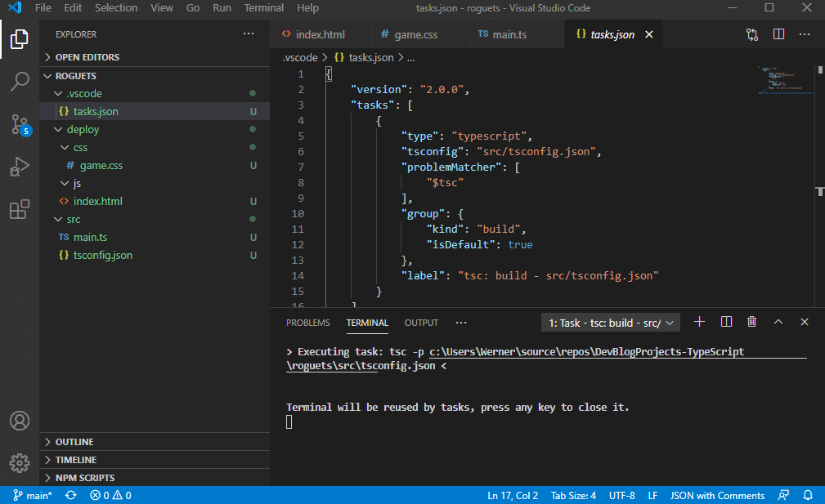The width and height of the screenshot is (825, 504).
Task: Open the Accounts icon in the activity bar
Action: pos(19,421)
